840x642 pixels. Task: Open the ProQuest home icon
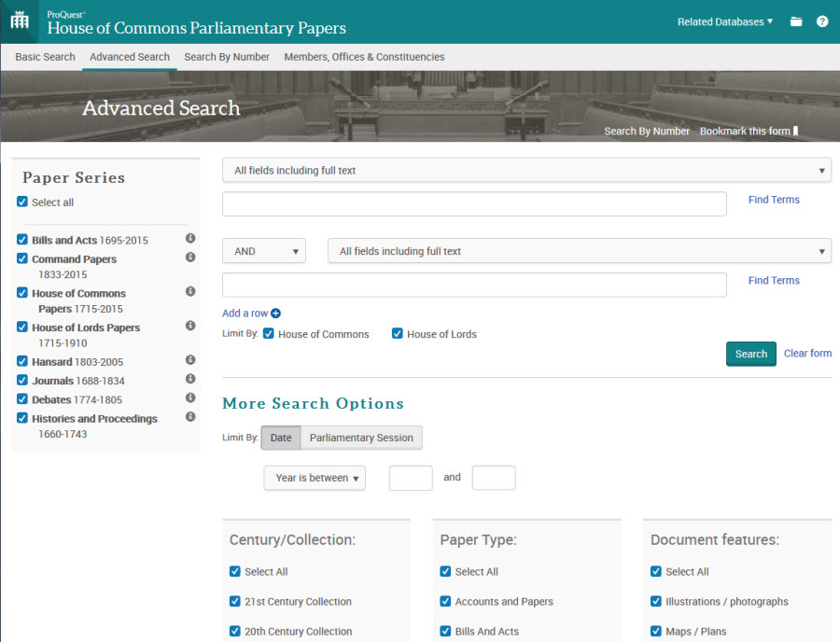pos(19,20)
